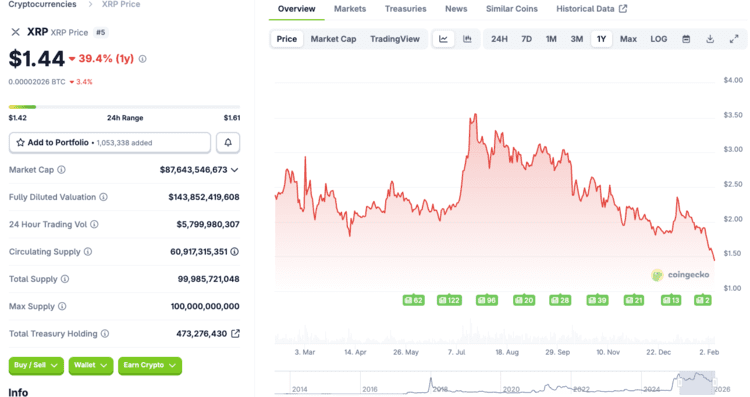The height and width of the screenshot is (397, 750).
Task: Open Total Treasury Holding external link icon
Action: point(235,333)
